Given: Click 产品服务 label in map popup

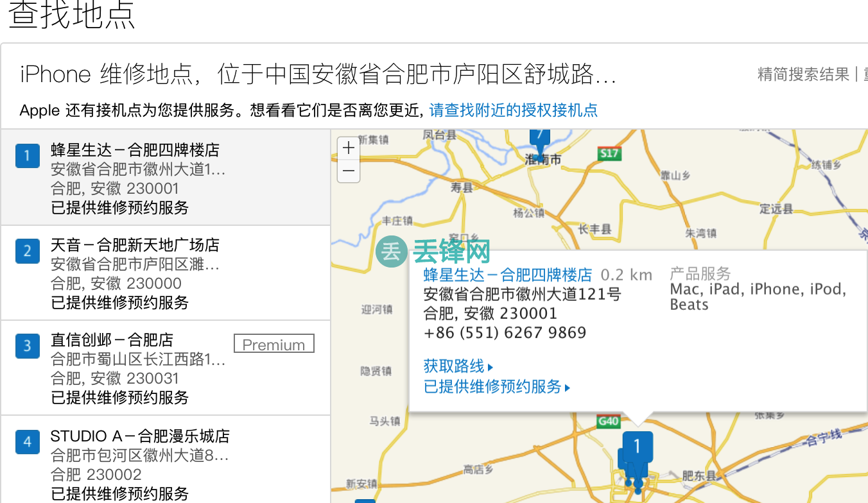Looking at the screenshot, I should [700, 274].
